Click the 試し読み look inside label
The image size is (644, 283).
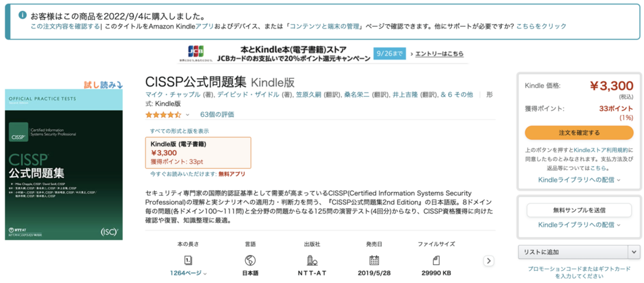pos(103,85)
